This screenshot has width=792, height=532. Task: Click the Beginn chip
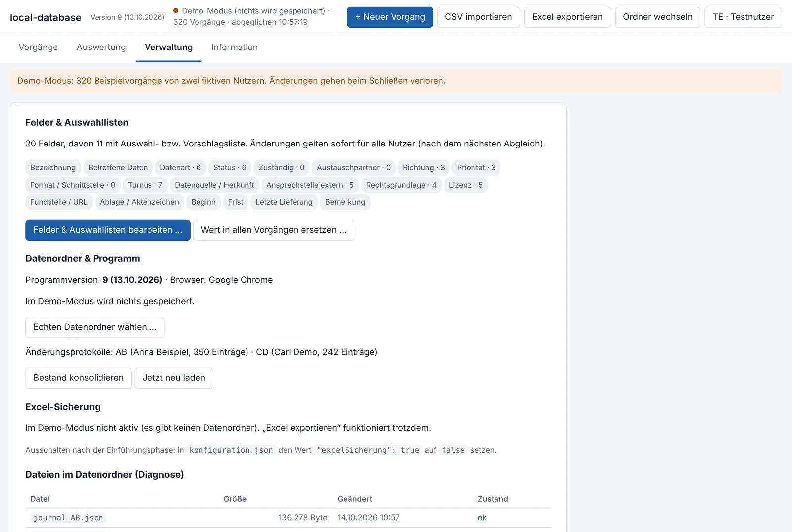[x=203, y=202]
